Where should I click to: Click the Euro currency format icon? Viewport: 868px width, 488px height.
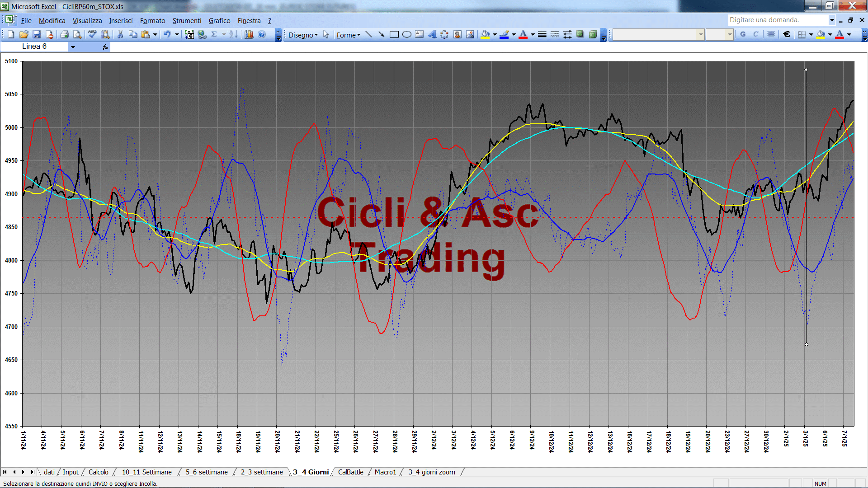787,35
